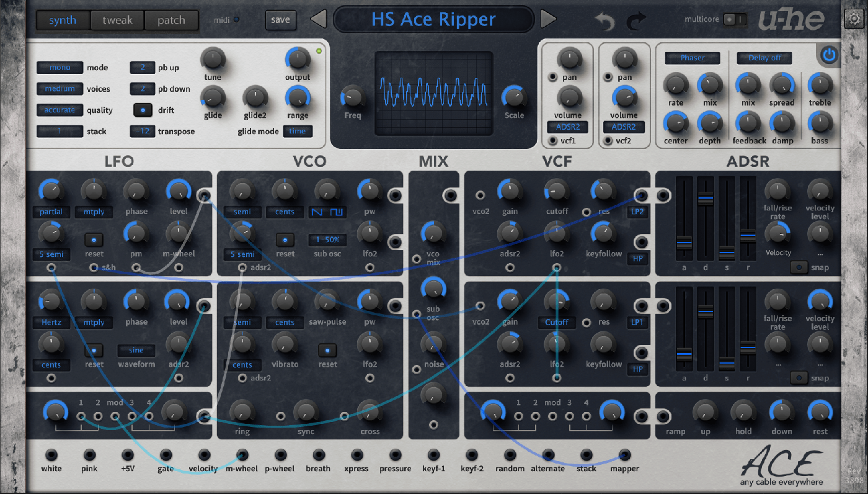Adjust the feedback knob

(748, 123)
